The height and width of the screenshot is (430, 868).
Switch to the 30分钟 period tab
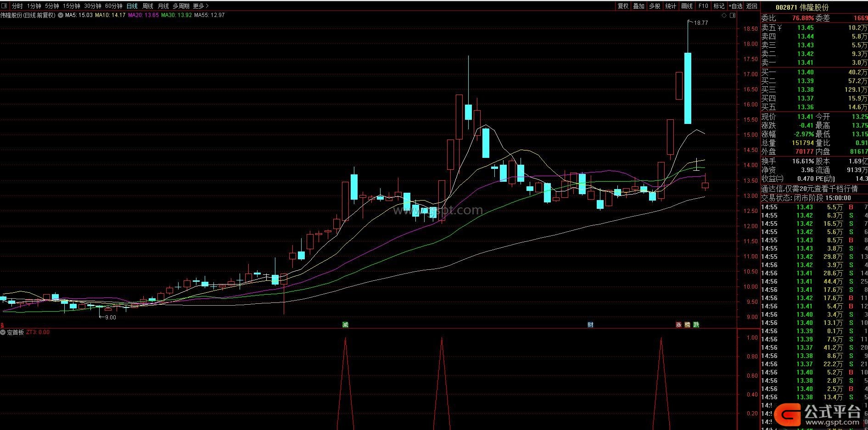(92, 6)
